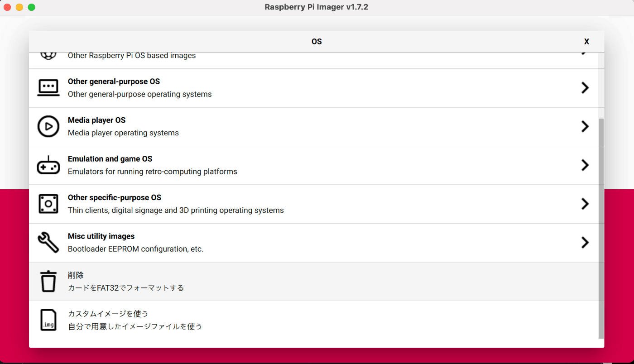634x364 pixels.
Task: Click the wrench icon for Misc utility images
Action: [48, 243]
